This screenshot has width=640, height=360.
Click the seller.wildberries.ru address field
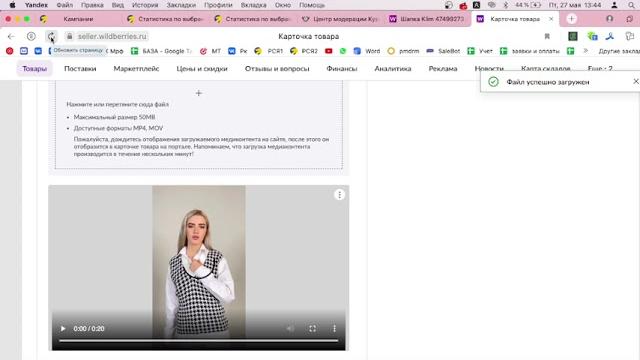[x=112, y=36]
